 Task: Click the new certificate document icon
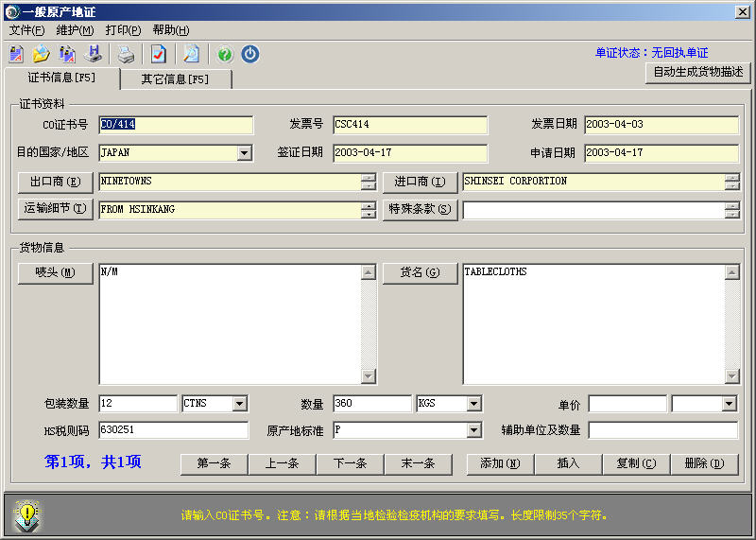(x=16, y=54)
